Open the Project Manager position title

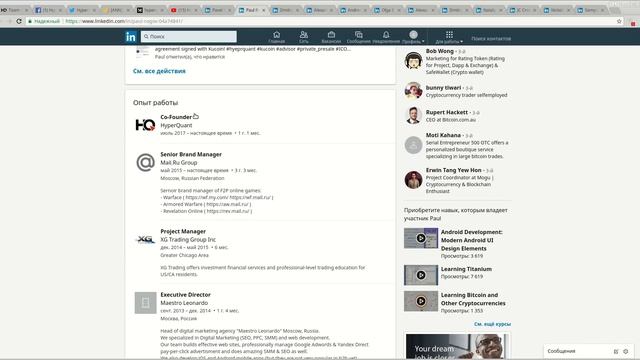coord(183,231)
